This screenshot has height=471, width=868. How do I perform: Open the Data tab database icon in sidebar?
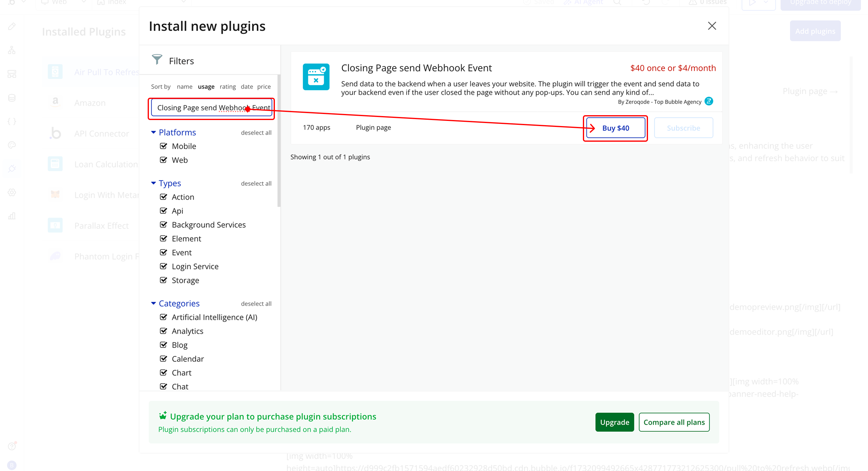tap(12, 98)
